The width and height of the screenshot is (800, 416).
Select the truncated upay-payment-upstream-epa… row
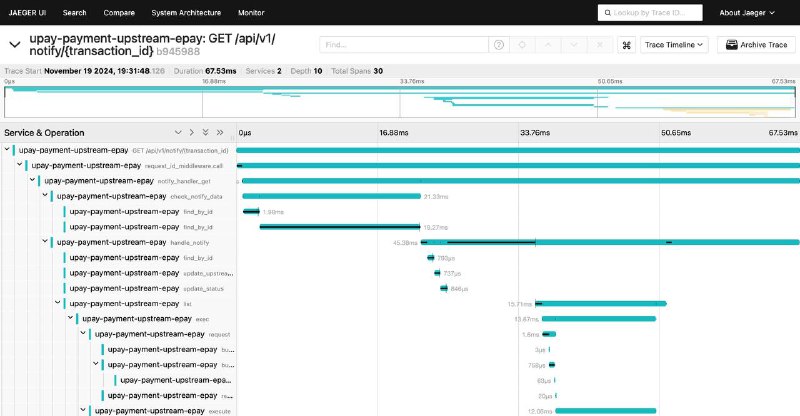[x=176, y=380]
